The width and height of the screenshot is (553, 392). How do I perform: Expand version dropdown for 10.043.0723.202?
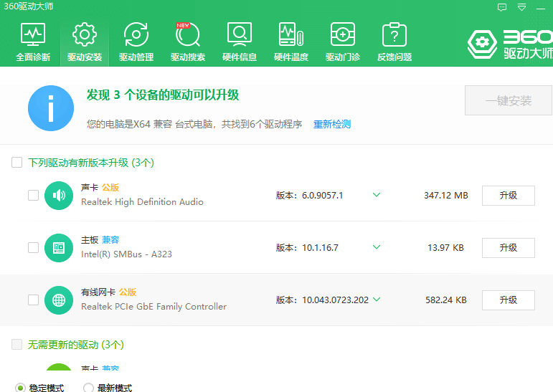click(x=377, y=300)
